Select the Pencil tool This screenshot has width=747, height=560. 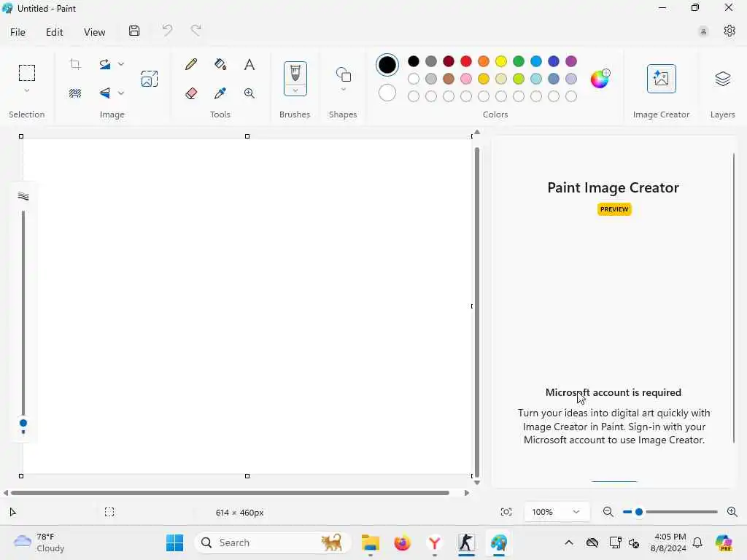191,64
